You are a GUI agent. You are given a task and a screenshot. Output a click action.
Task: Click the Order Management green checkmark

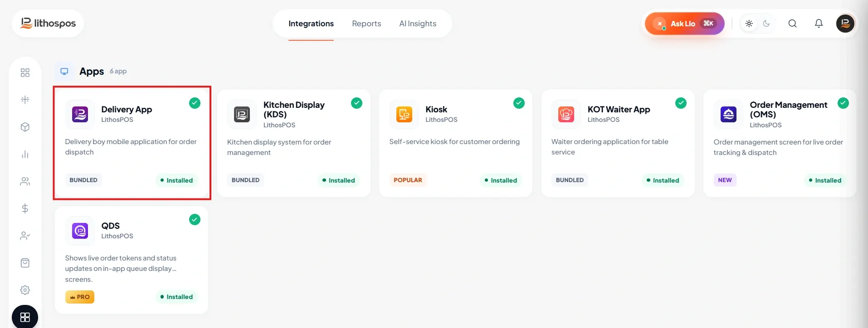pos(843,103)
